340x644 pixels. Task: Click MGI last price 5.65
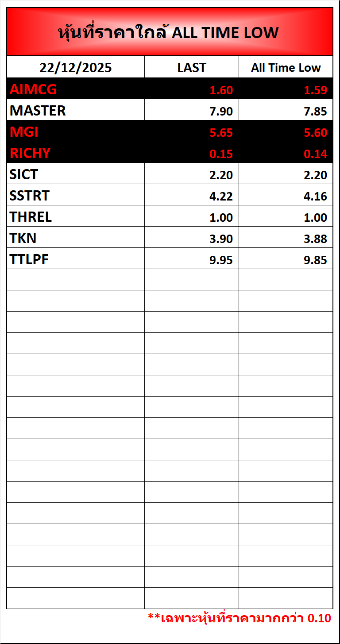[x=221, y=133]
